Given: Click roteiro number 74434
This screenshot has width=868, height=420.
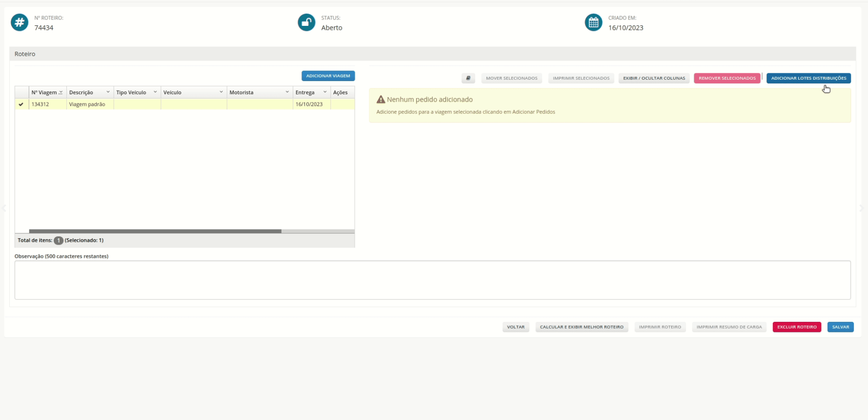Looking at the screenshot, I should pos(44,28).
